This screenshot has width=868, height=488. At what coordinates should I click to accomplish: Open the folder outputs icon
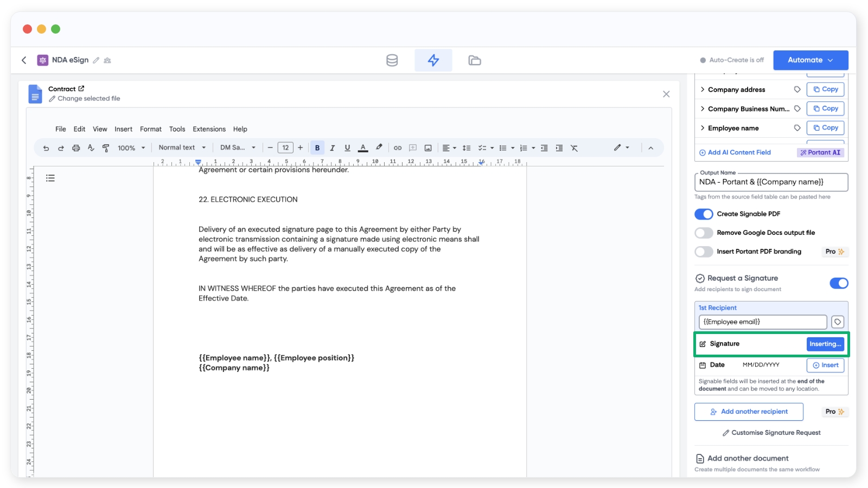(x=474, y=60)
